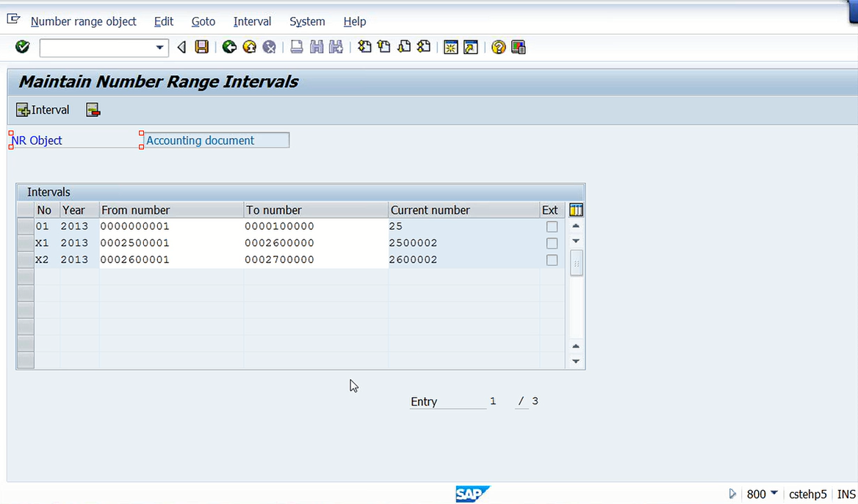
Task: Click the From number field 0000000001
Action: 171,226
